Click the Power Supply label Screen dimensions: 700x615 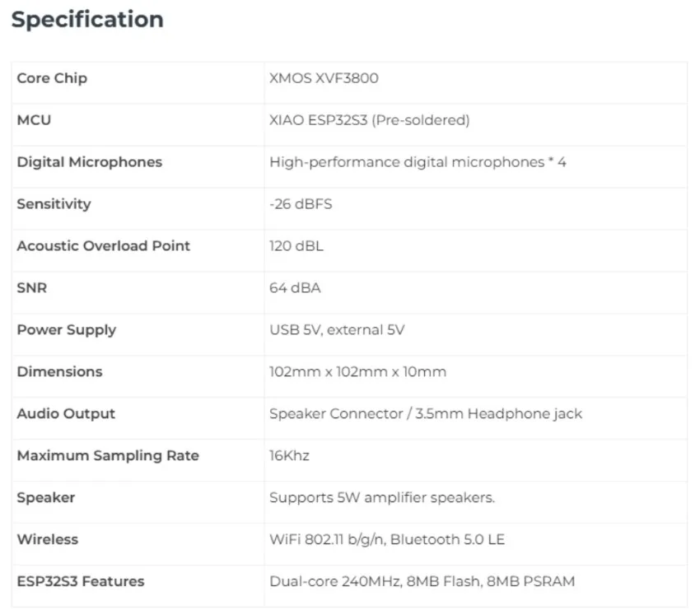click(x=66, y=330)
